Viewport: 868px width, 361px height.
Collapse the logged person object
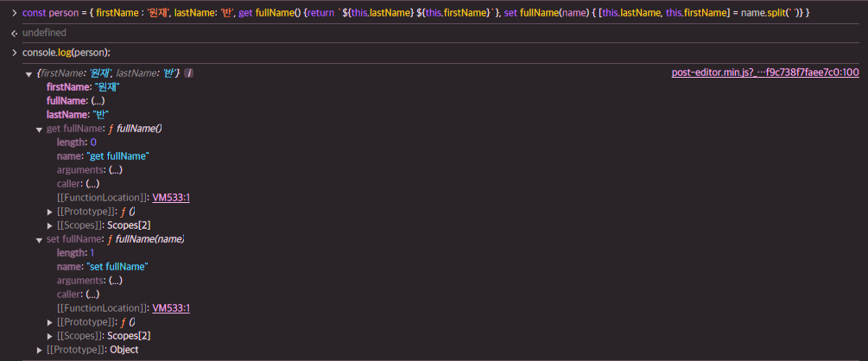29,74
